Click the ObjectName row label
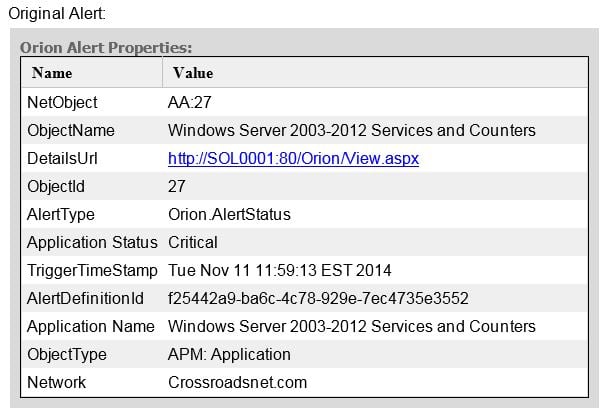Screen dimensions: 607x417 tap(71, 131)
